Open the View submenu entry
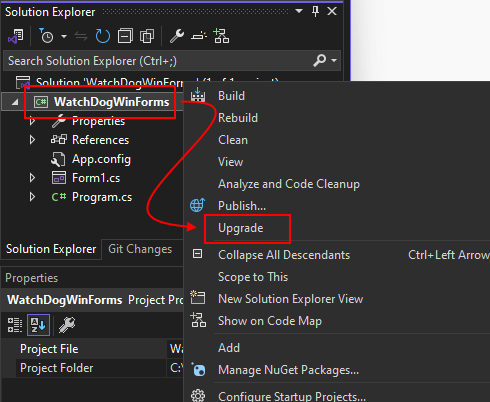Screen dimensions: 490x402 tap(230, 162)
